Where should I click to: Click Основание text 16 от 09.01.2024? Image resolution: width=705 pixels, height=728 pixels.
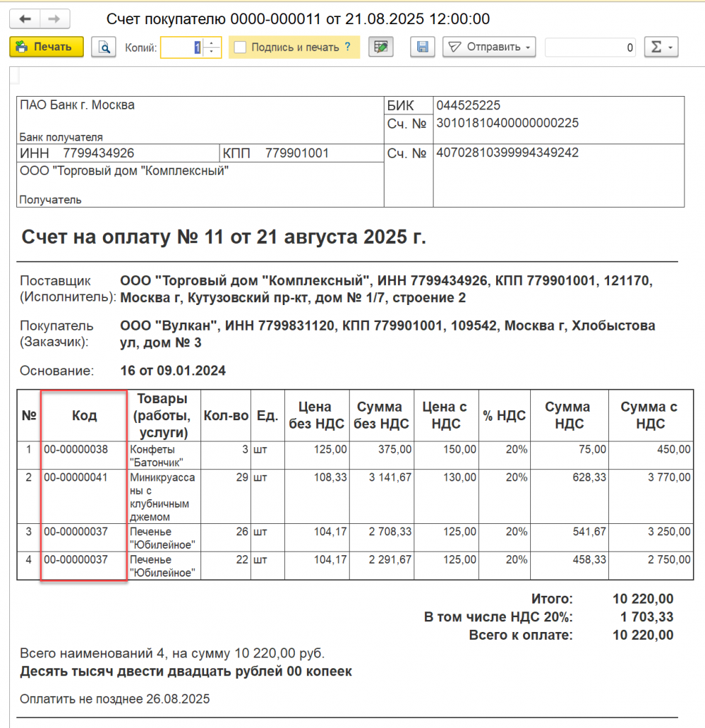173,371
